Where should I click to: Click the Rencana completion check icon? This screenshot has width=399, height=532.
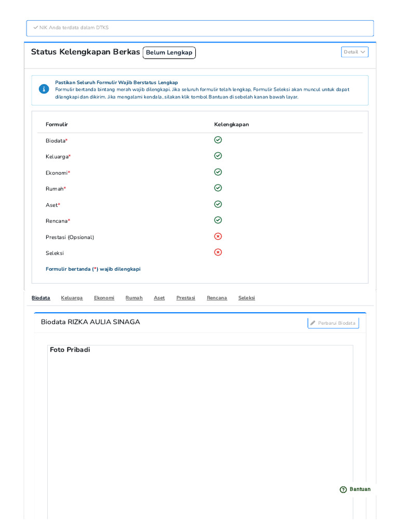pyautogui.click(x=218, y=220)
